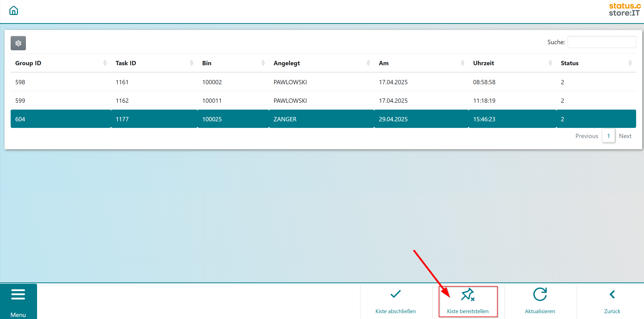Click Next pagination link
This screenshot has width=644, height=319.
pyautogui.click(x=625, y=136)
